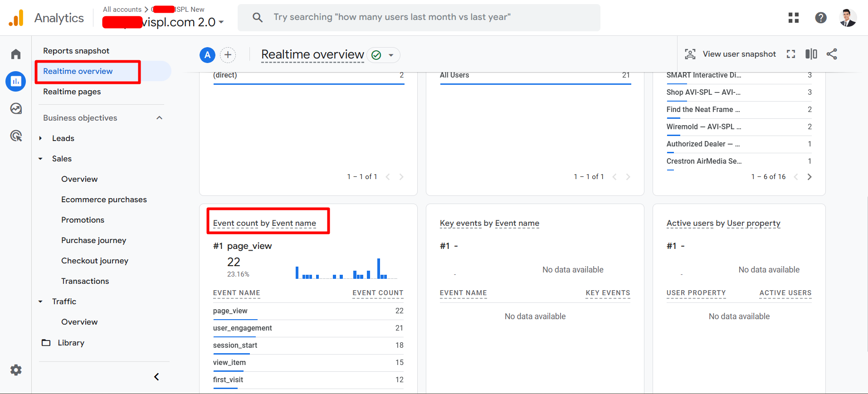This screenshot has height=394, width=868.
Task: Share this report via share icon
Action: (831, 54)
